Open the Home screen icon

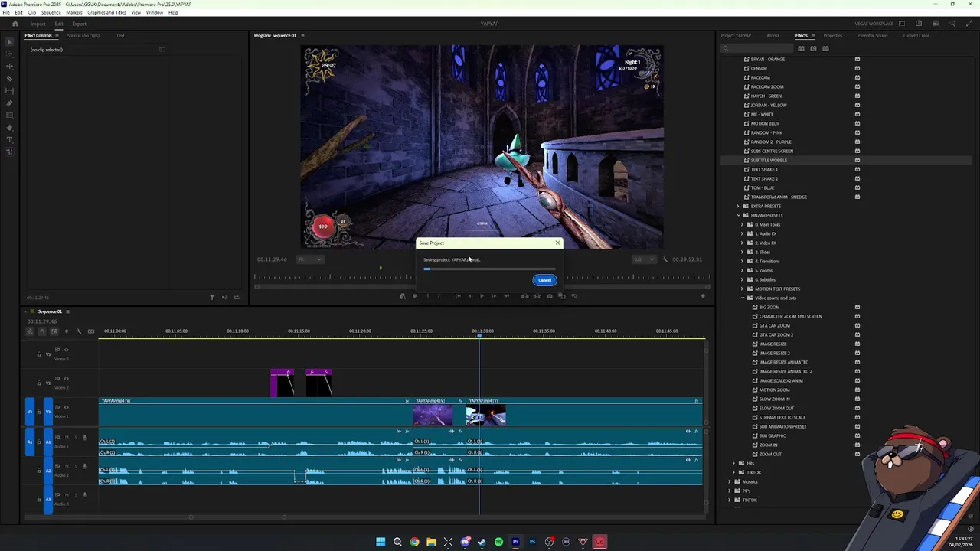point(15,24)
